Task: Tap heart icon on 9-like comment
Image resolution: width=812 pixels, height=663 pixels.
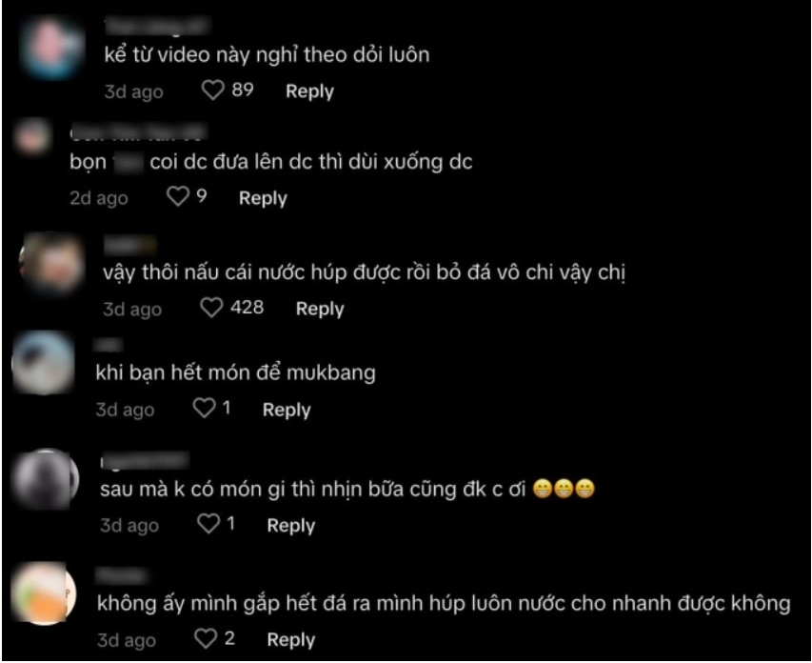Action: pos(178,196)
